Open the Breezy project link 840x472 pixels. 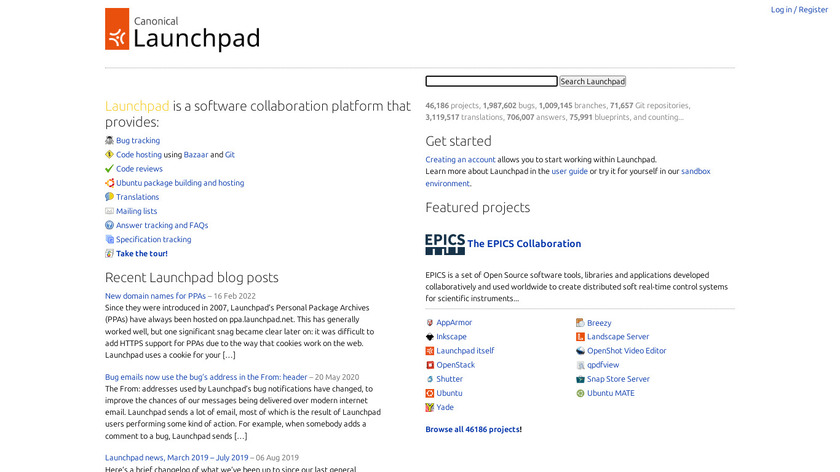(x=599, y=323)
